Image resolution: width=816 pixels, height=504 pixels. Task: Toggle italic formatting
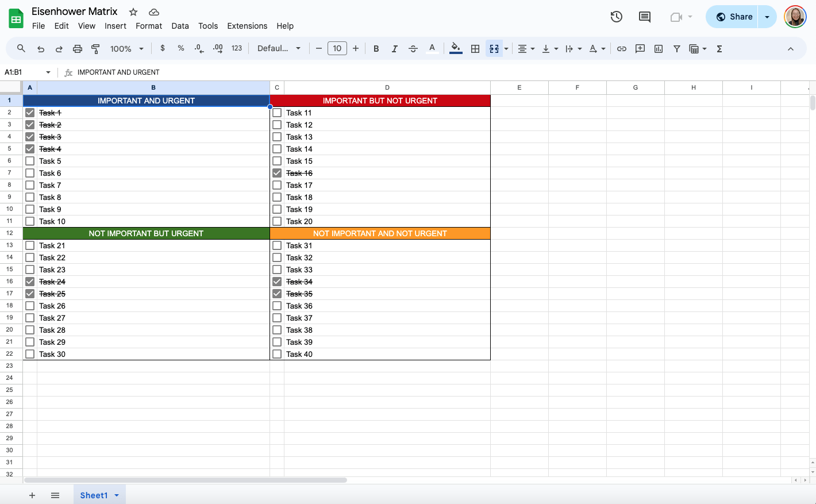point(395,49)
